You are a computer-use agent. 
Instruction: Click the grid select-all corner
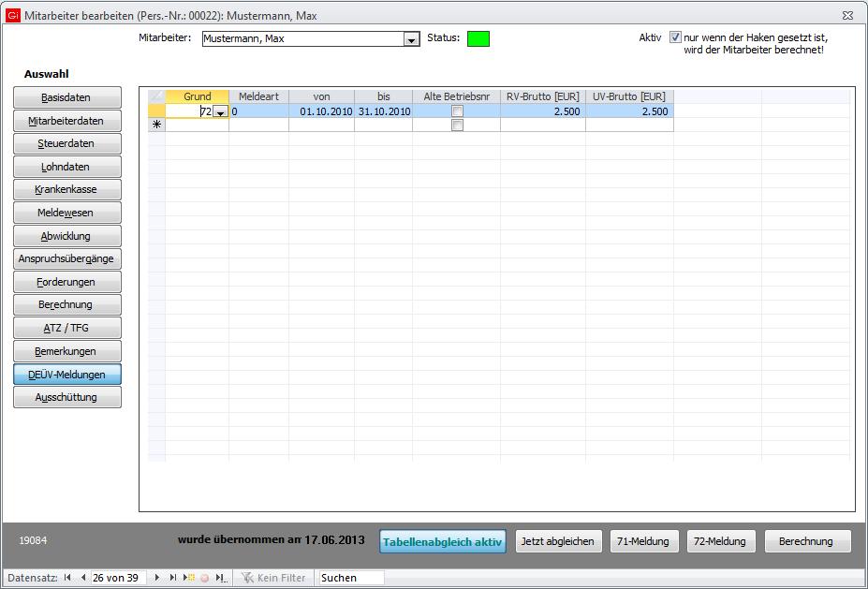pyautogui.click(x=156, y=96)
